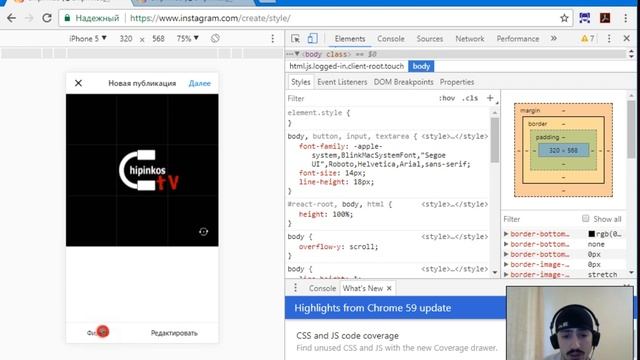
Task: Open the style source link for overflow-y rule
Action: tap(454, 237)
